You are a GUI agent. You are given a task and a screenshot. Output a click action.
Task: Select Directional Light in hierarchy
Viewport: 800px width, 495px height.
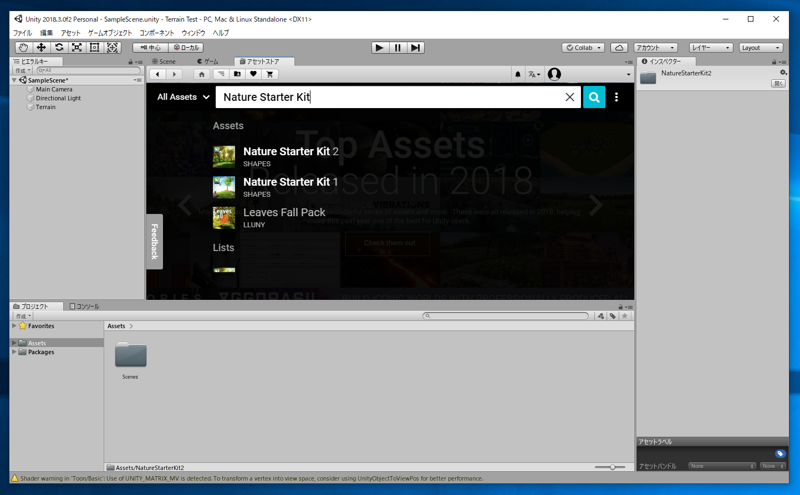58,98
